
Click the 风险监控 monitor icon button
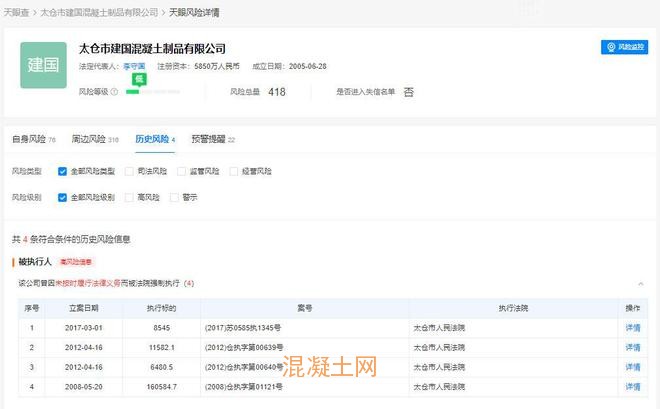point(624,47)
